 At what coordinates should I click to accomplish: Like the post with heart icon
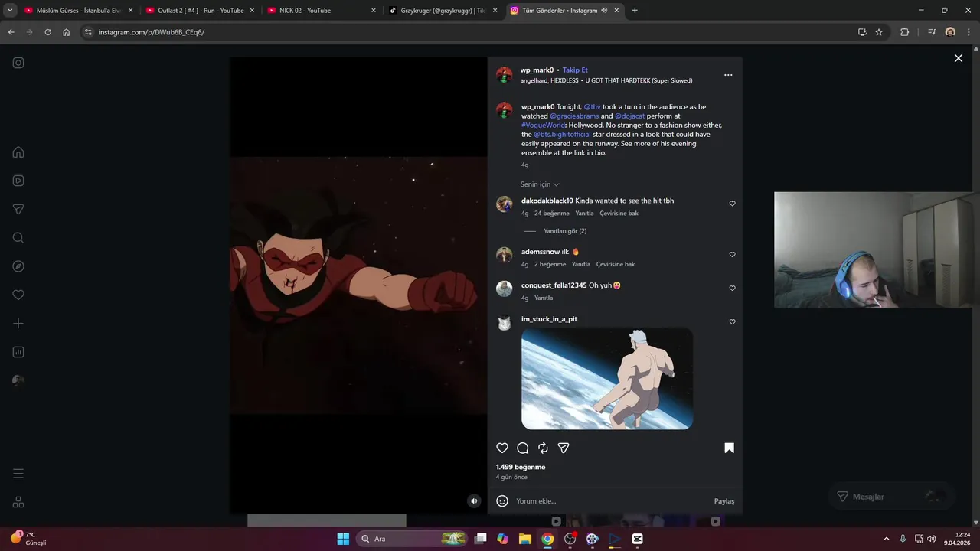pos(502,448)
